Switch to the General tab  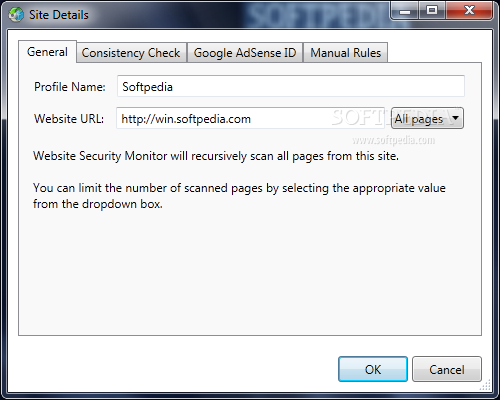pyautogui.click(x=47, y=52)
